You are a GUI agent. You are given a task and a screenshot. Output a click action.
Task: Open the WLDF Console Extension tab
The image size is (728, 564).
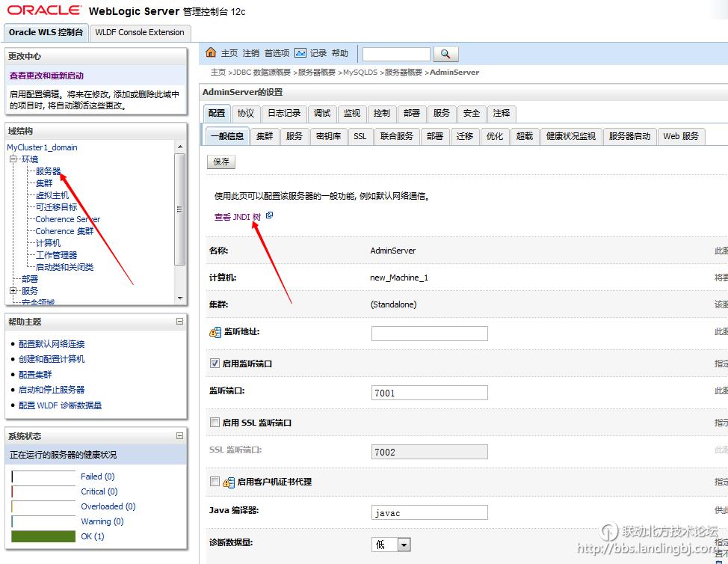pyautogui.click(x=139, y=33)
